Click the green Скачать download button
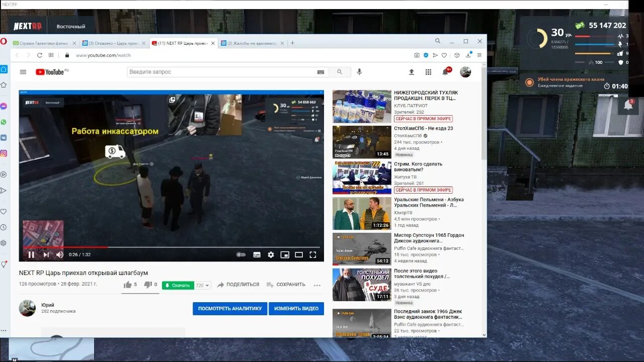644x362 pixels. coord(178,285)
